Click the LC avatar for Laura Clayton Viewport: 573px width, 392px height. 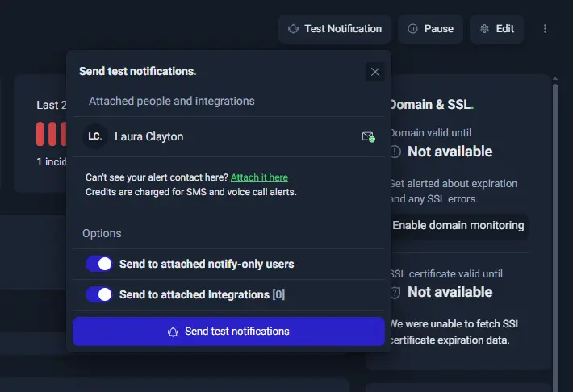pos(95,136)
